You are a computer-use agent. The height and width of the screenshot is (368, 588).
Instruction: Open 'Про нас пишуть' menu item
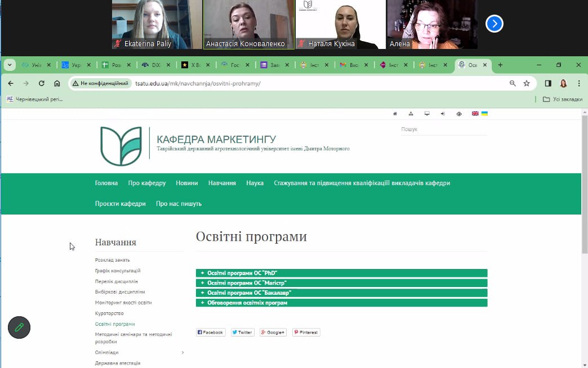point(179,204)
